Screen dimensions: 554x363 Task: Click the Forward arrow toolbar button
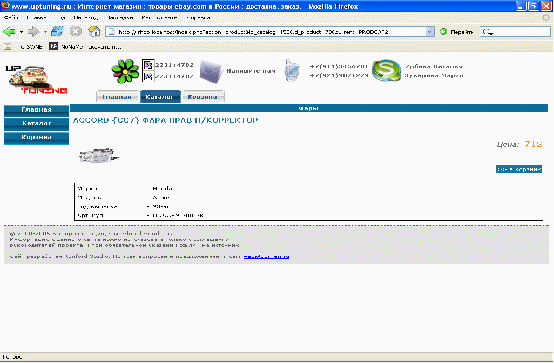click(33, 32)
